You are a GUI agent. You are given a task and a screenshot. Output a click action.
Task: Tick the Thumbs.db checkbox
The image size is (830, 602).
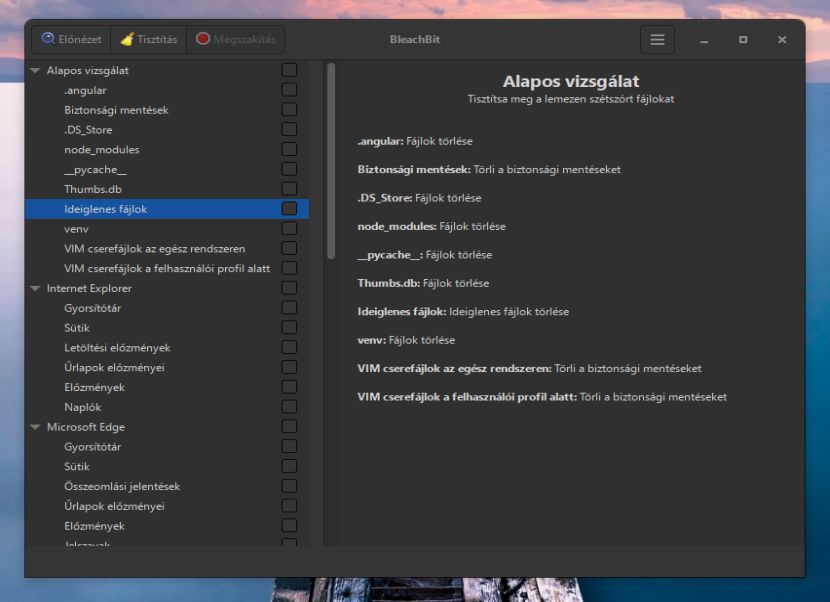[289, 189]
